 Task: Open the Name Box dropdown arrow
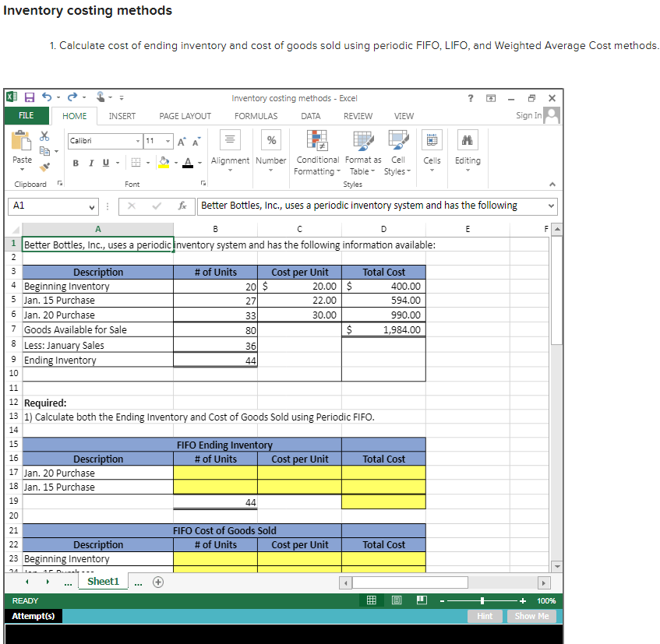click(94, 206)
